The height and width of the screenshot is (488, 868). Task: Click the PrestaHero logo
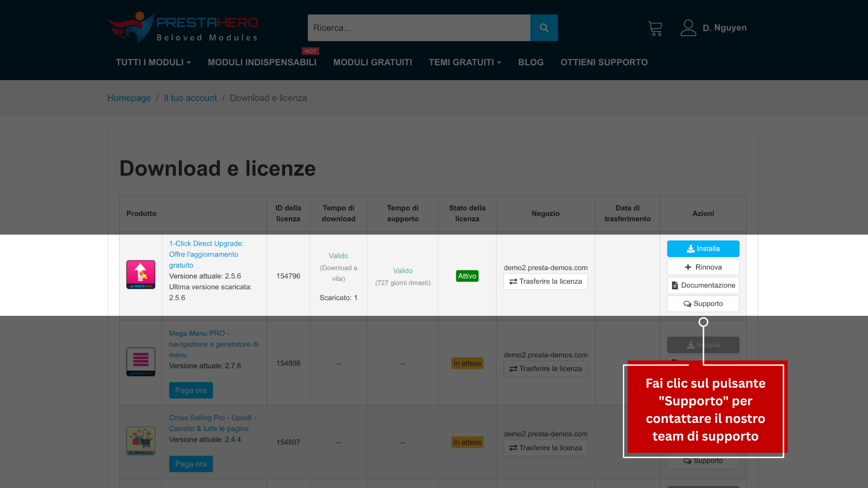[x=183, y=28]
